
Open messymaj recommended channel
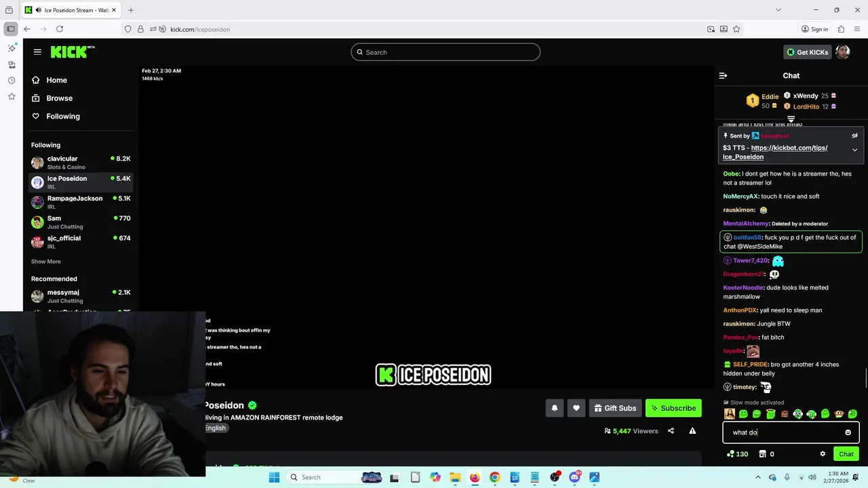click(x=81, y=296)
